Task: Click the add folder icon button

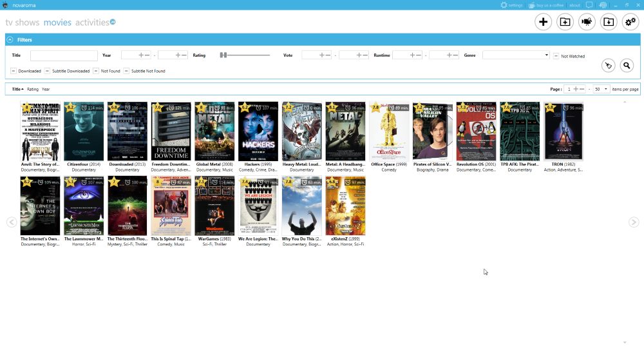Action: [565, 22]
